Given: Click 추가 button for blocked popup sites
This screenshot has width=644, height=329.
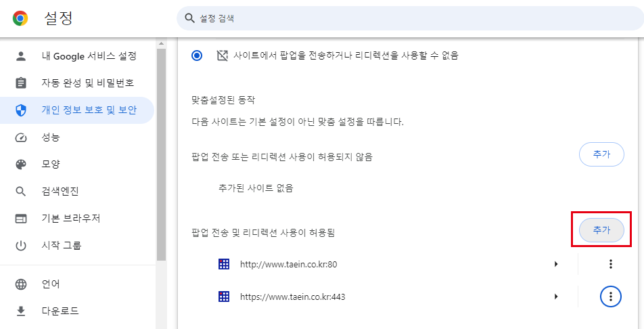Looking at the screenshot, I should tap(601, 154).
